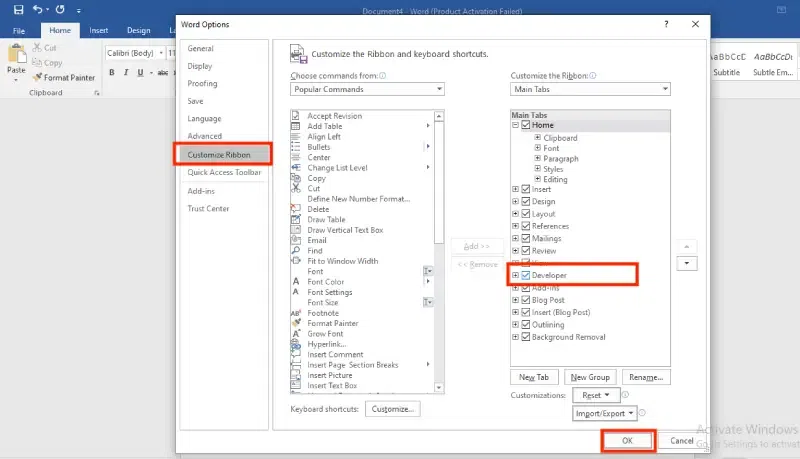Expand the Paragraph group under Home
Viewport: 800px width, 459px height.
(x=538, y=158)
